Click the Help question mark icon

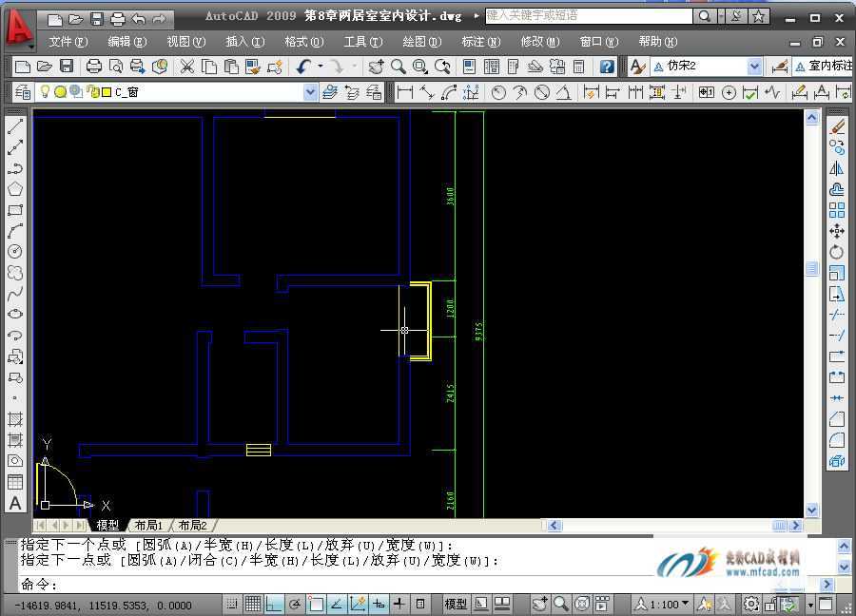(607, 67)
